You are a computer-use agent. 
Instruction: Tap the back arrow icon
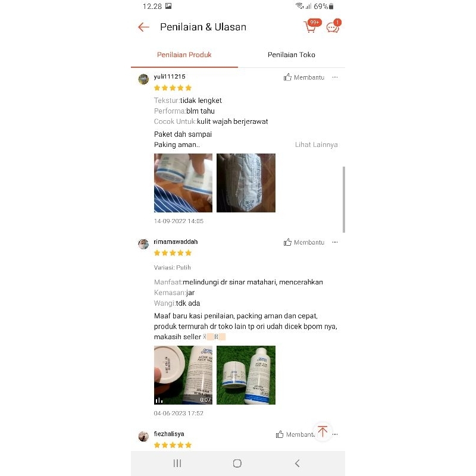[143, 27]
